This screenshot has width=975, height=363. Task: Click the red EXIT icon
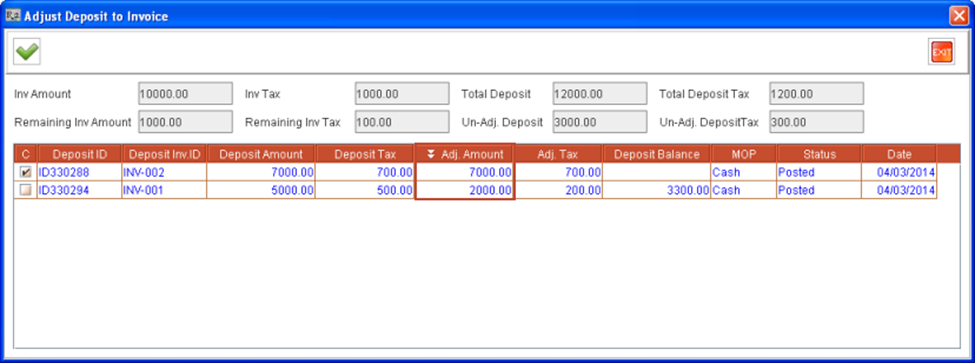[941, 52]
